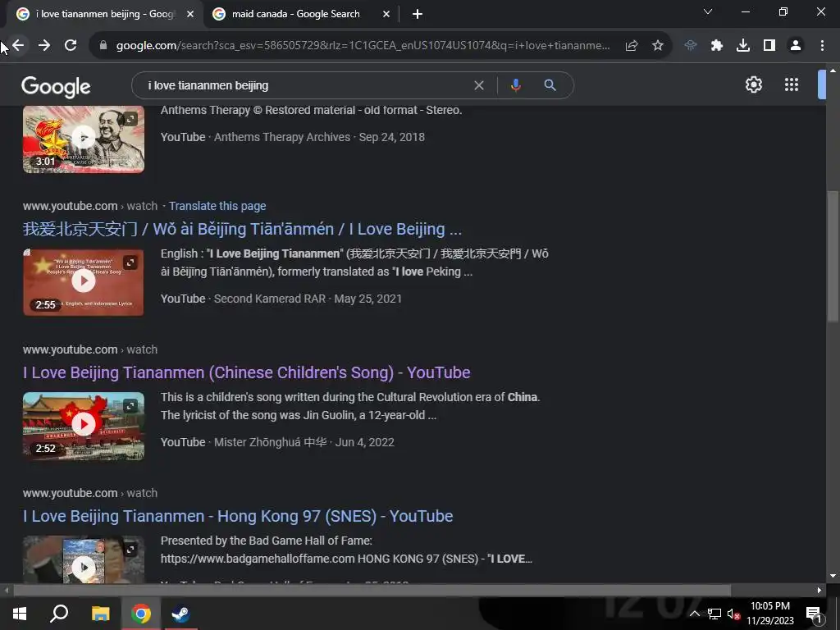Open the 'Wǒ ài Běijīng Tiān'ānmén' result title

pos(242,230)
